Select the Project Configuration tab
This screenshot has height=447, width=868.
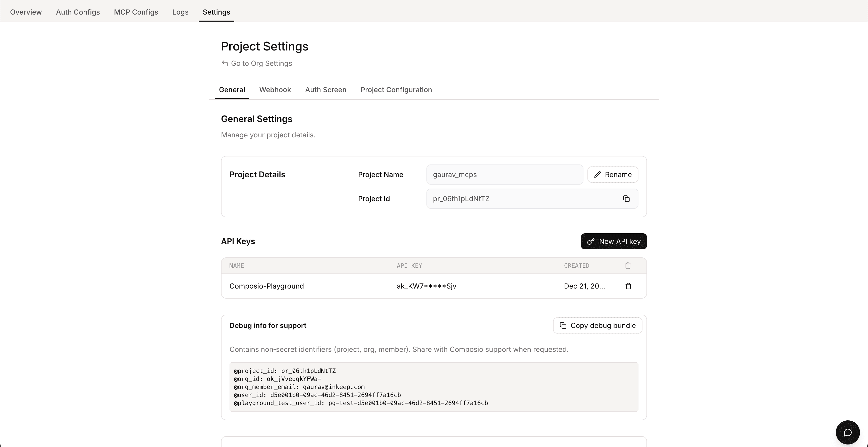tap(396, 90)
